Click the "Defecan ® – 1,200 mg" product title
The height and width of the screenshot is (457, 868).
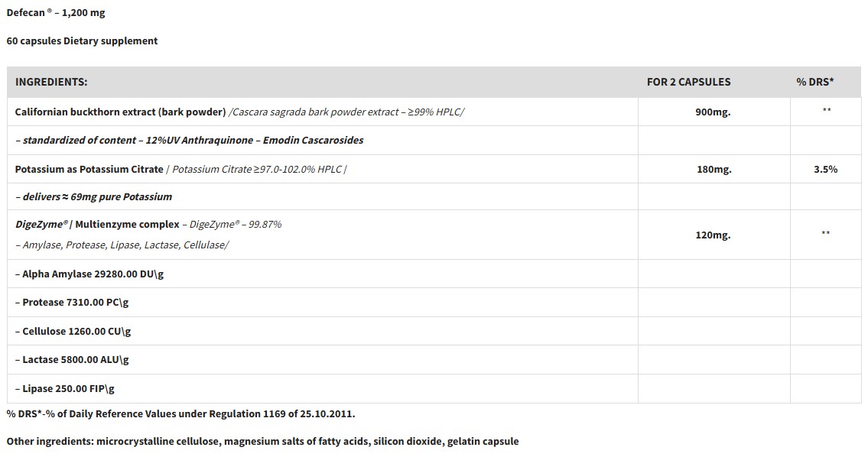tap(56, 13)
